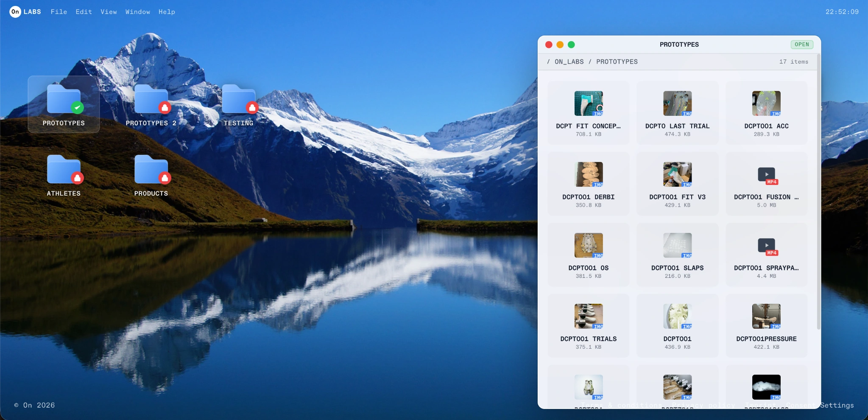
Task: Open the DCPTO LAST TRIAL image
Action: [677, 113]
